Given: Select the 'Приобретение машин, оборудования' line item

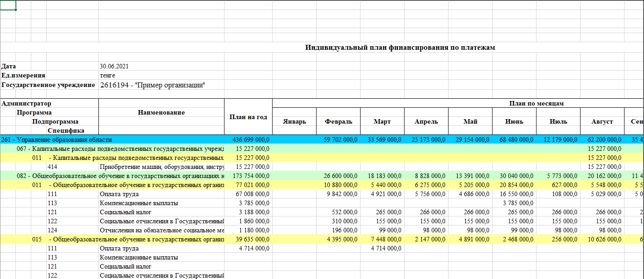Looking at the screenshot, I should (161, 167).
